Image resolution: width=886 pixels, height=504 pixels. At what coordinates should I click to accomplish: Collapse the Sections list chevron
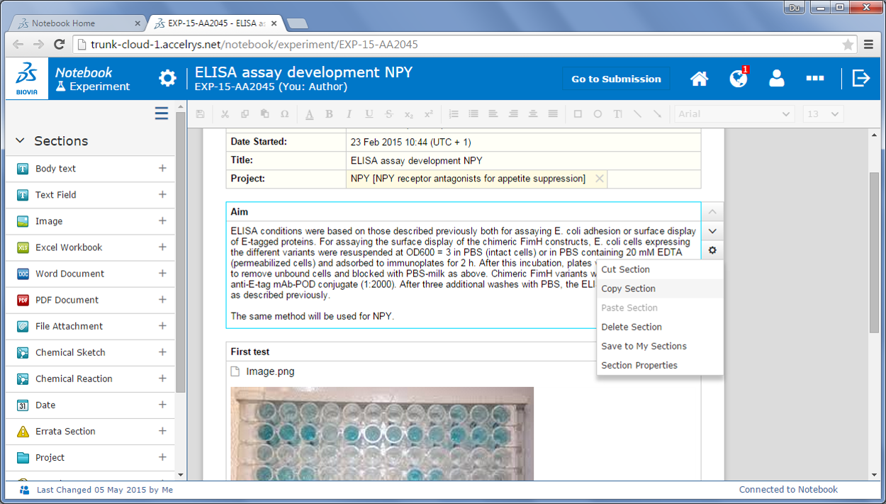point(20,141)
